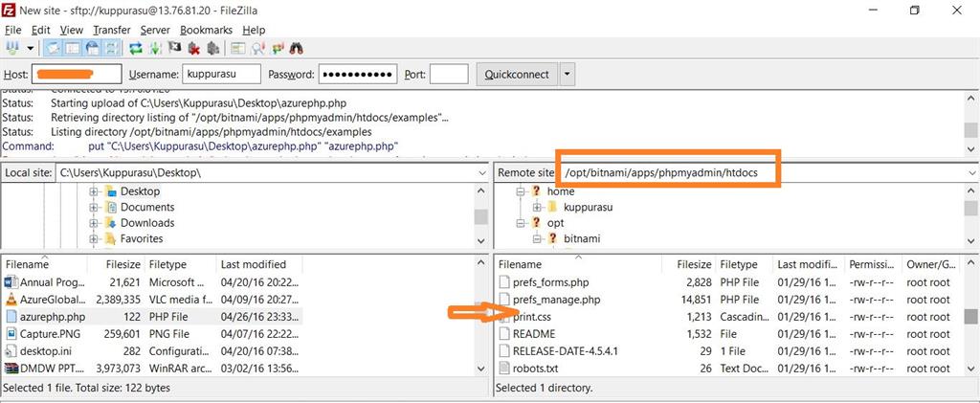Expand the Downloads folder in local tree
This screenshot has width=980, height=403.
click(94, 223)
